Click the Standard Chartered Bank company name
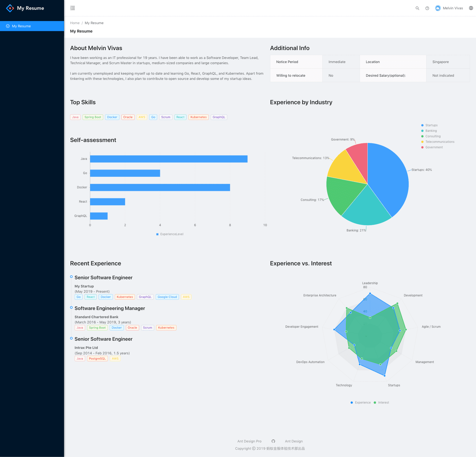The image size is (476, 457). point(96,317)
